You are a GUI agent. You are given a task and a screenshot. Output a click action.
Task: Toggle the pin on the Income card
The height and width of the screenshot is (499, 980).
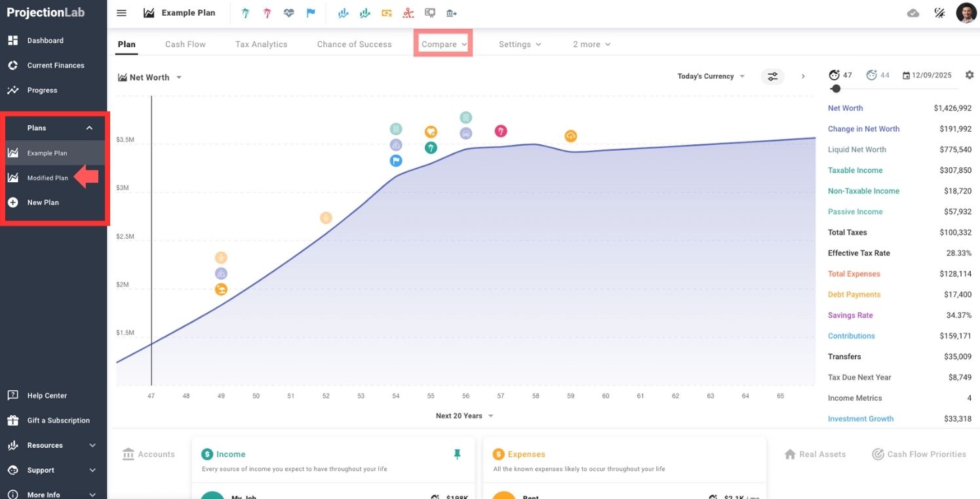458,454
